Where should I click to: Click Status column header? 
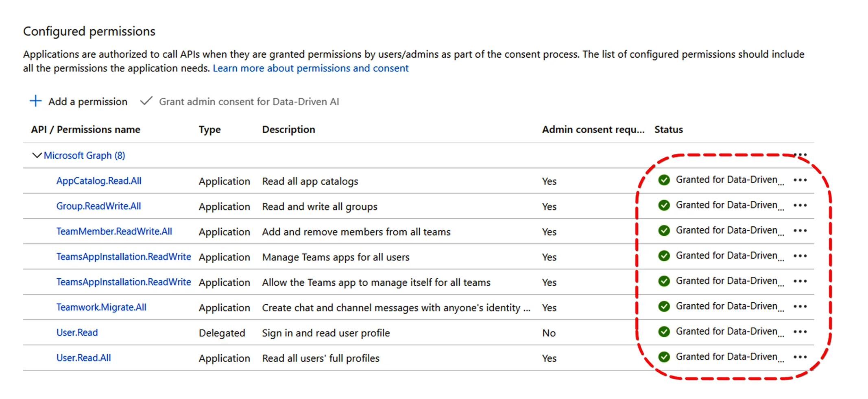668,129
